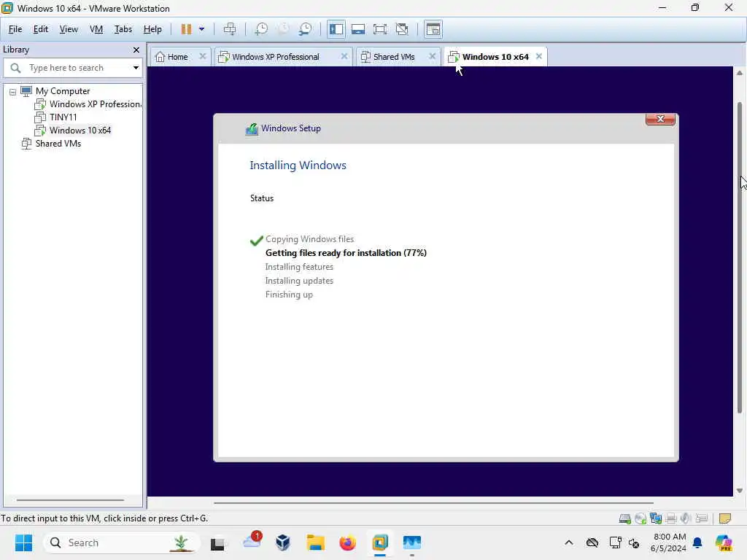Select Windows XP Professional in library tree
Screen dimensions: 747x560
coord(88,104)
